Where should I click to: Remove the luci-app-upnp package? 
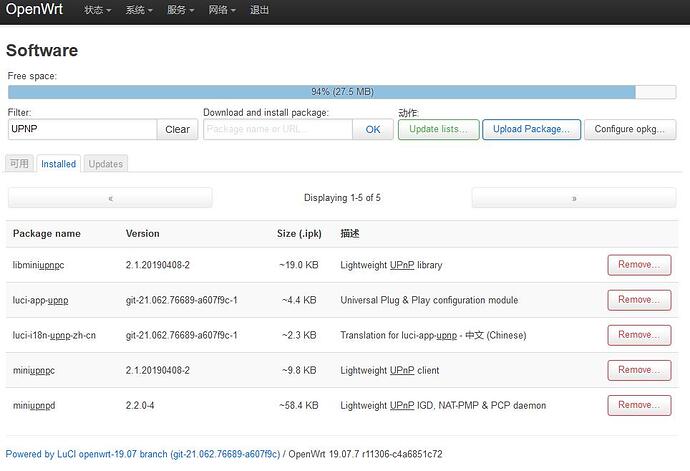pyautogui.click(x=639, y=300)
